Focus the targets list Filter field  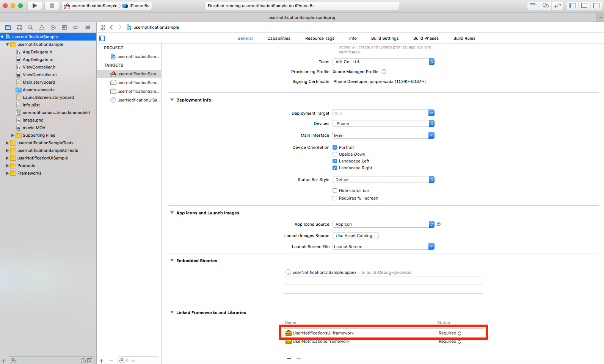point(138,361)
